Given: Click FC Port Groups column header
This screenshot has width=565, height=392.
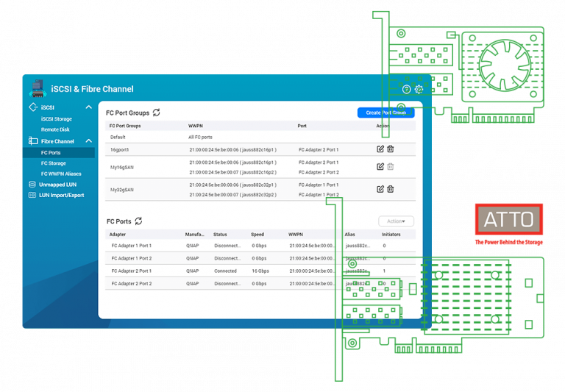Looking at the screenshot, I should pyautogui.click(x=125, y=126).
